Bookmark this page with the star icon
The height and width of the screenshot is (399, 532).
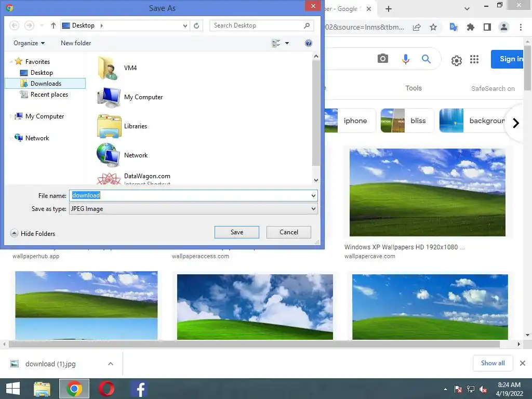[x=433, y=27]
